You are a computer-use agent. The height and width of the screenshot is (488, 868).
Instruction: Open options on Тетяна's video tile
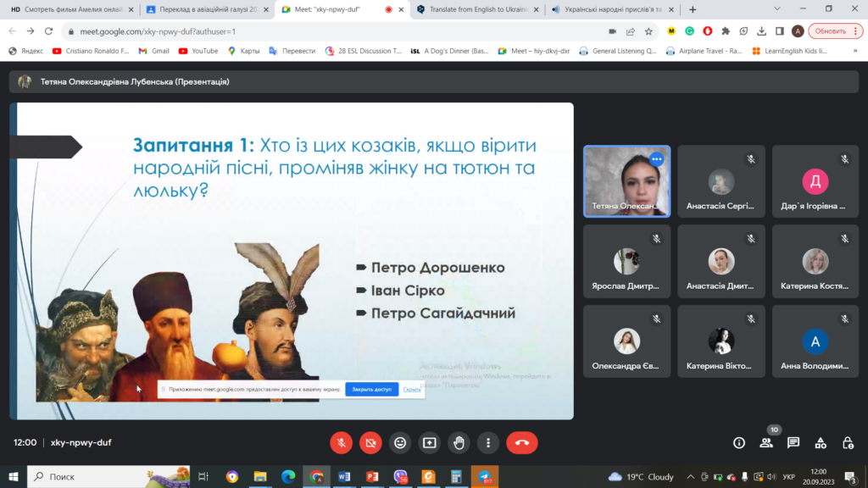tap(656, 159)
